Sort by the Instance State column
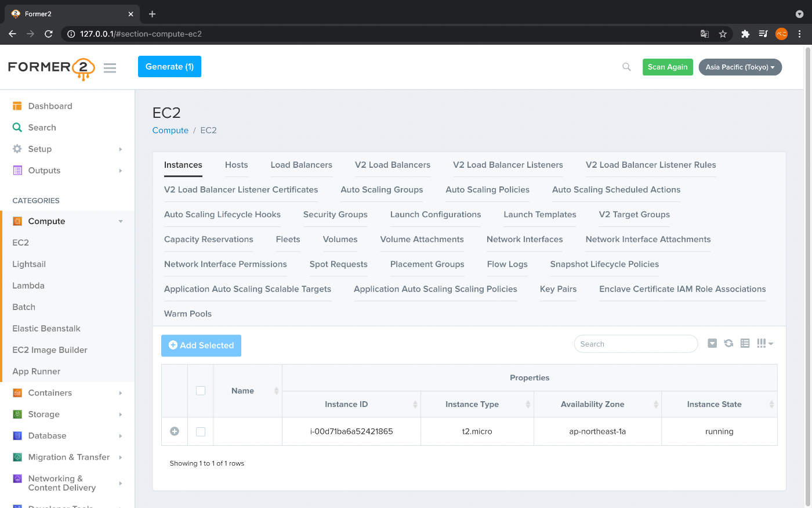 719,404
